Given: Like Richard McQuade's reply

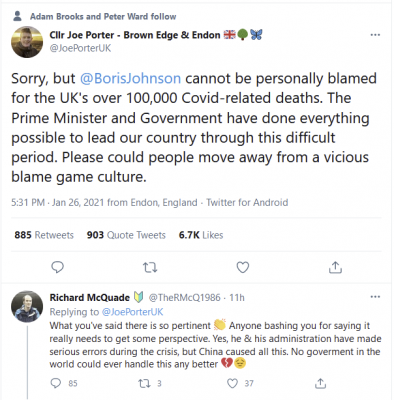Looking at the screenshot, I should 232,383.
